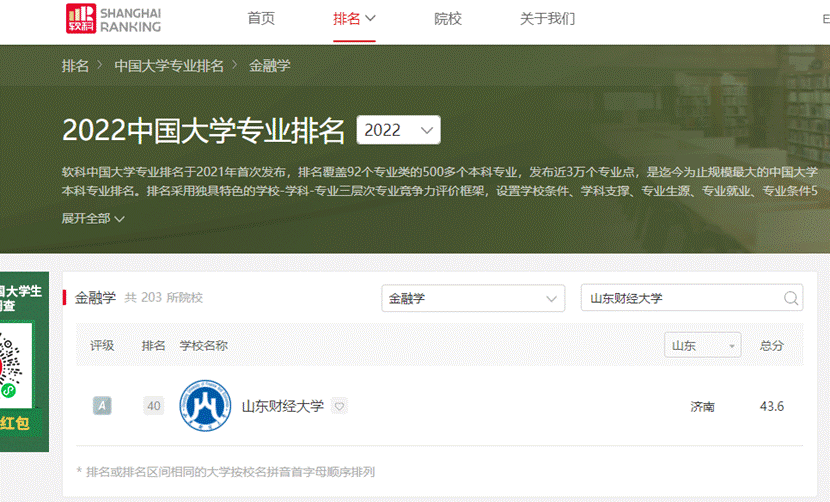This screenshot has height=502, width=830.
Task: Click the ShanghaiRanking logo
Action: pyautogui.click(x=112, y=18)
